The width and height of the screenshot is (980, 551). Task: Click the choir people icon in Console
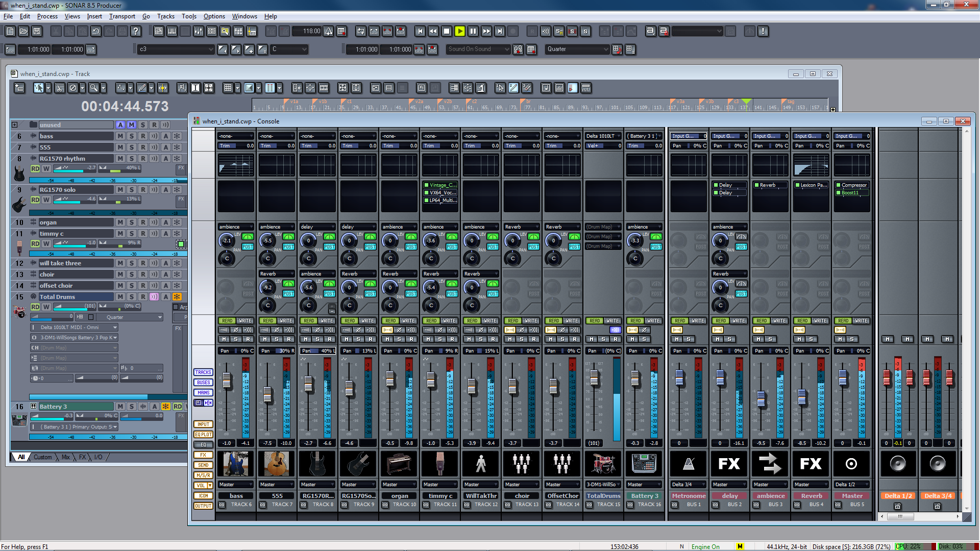click(522, 464)
